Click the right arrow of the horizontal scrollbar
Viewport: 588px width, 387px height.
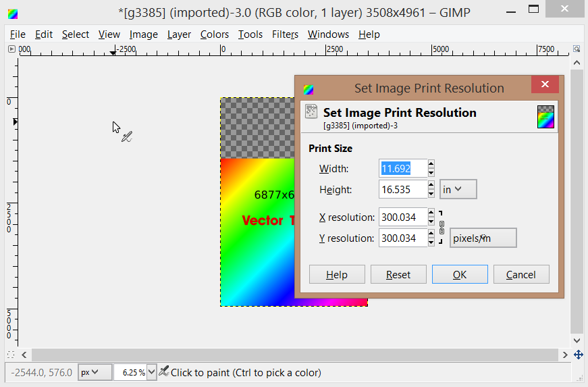click(564, 355)
